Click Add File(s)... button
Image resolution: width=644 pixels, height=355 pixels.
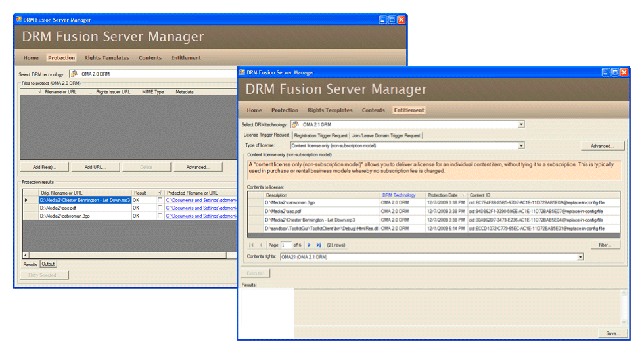45,167
